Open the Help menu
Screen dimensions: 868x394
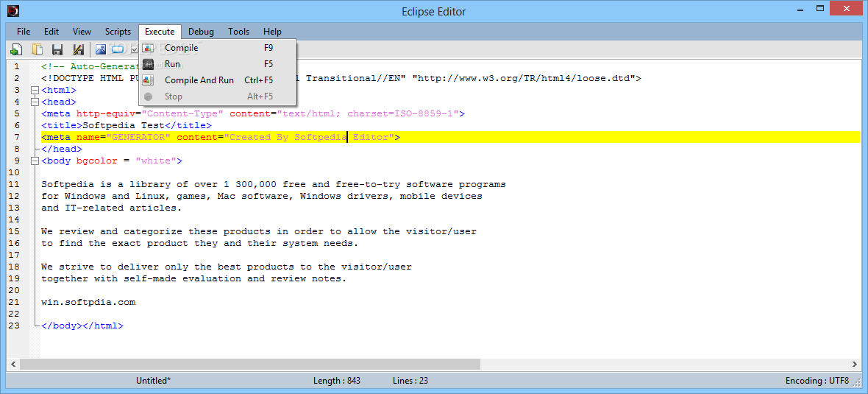click(272, 32)
